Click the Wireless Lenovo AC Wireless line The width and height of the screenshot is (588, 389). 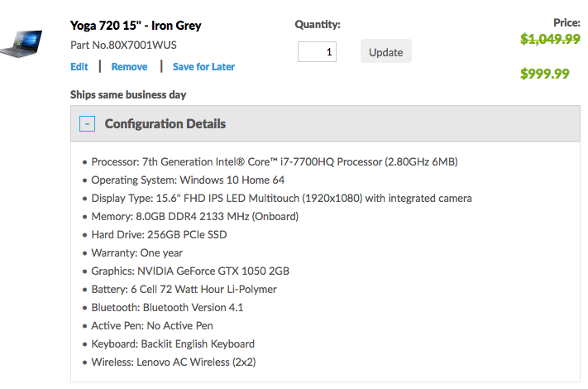(x=179, y=363)
